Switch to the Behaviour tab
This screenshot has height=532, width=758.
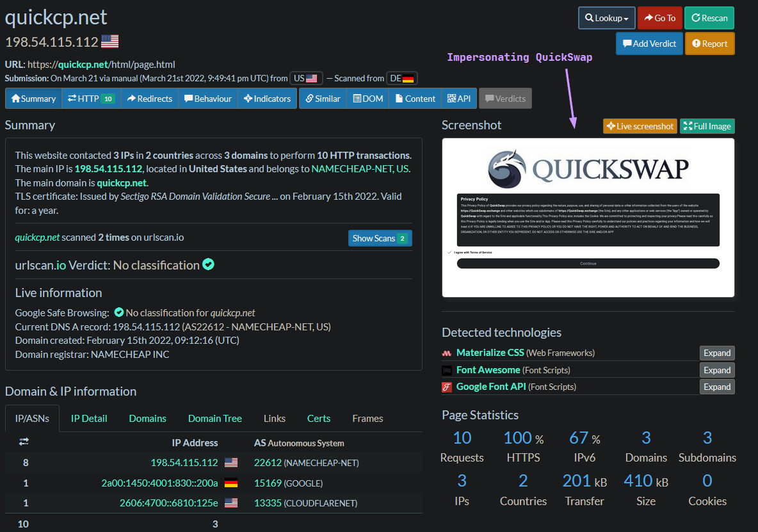pyautogui.click(x=208, y=99)
